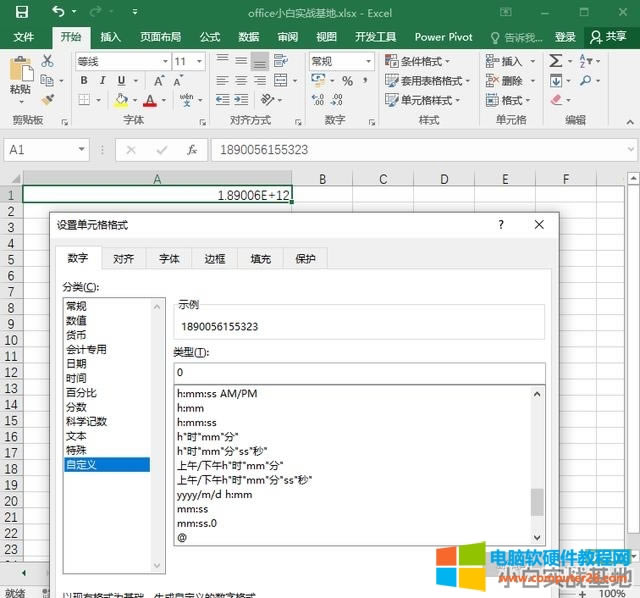Click the AutoSum sigma icon
The height and width of the screenshot is (598, 640).
pyautogui.click(x=558, y=62)
